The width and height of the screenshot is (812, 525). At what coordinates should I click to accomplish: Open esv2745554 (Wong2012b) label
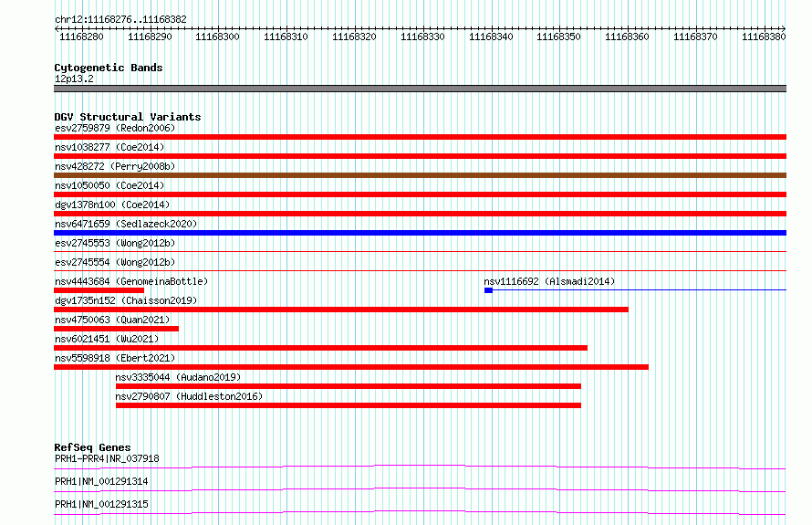(x=115, y=262)
